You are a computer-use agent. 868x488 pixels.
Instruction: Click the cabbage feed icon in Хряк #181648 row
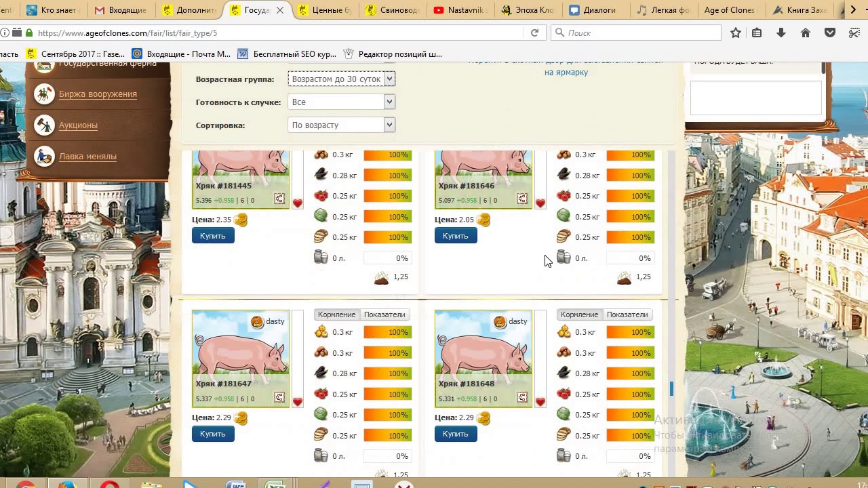(564, 414)
